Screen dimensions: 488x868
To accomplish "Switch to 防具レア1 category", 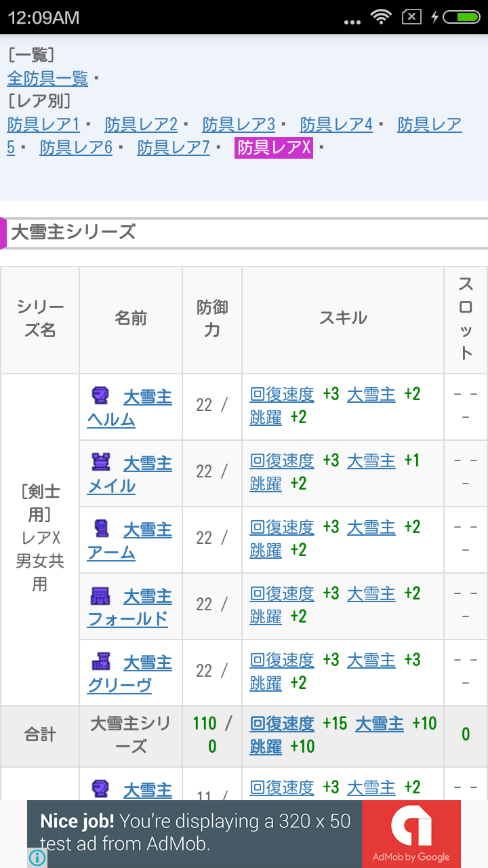I will coord(43,124).
